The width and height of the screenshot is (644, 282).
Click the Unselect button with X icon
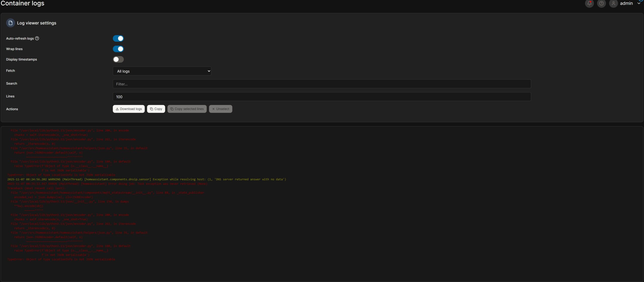[220, 109]
